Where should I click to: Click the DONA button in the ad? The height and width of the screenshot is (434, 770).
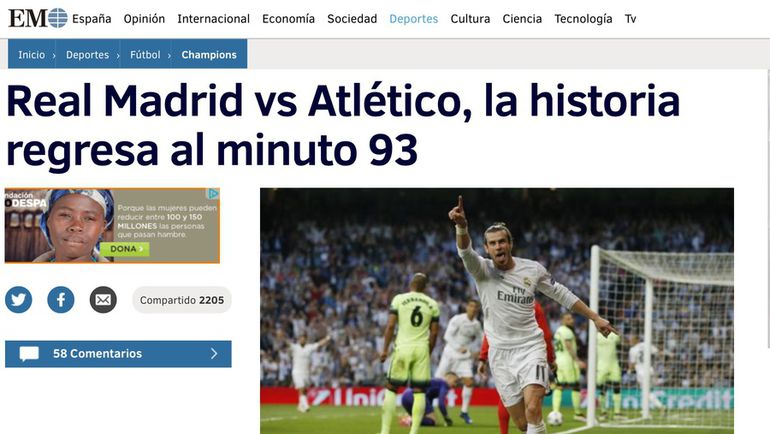point(125,249)
